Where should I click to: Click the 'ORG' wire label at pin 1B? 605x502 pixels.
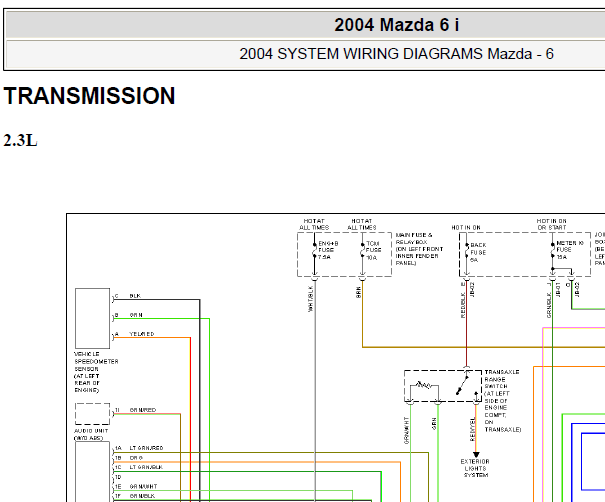[136, 458]
